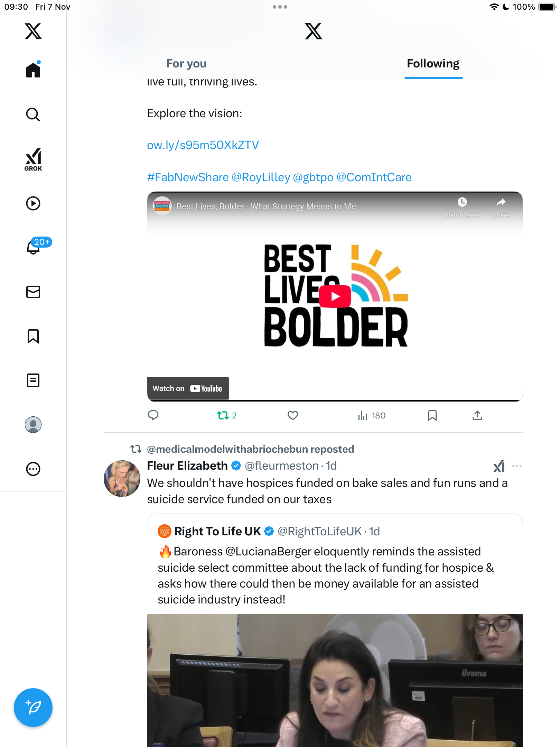This screenshot has height=747, width=560.
Task: Open Grok from the sidebar
Action: pyautogui.click(x=33, y=159)
